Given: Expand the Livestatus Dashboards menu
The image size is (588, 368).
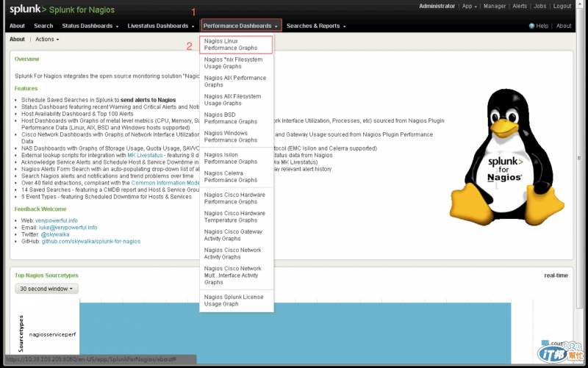Looking at the screenshot, I should [161, 26].
